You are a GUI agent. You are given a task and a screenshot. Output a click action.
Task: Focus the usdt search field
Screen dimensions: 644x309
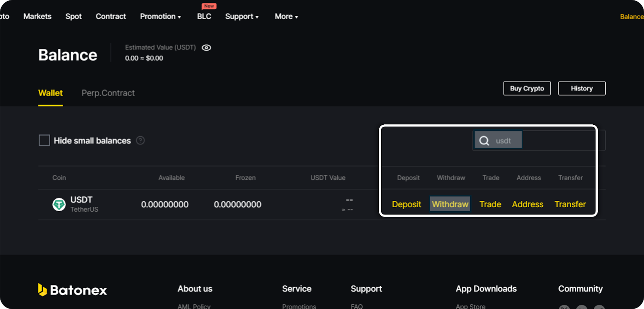(539, 140)
